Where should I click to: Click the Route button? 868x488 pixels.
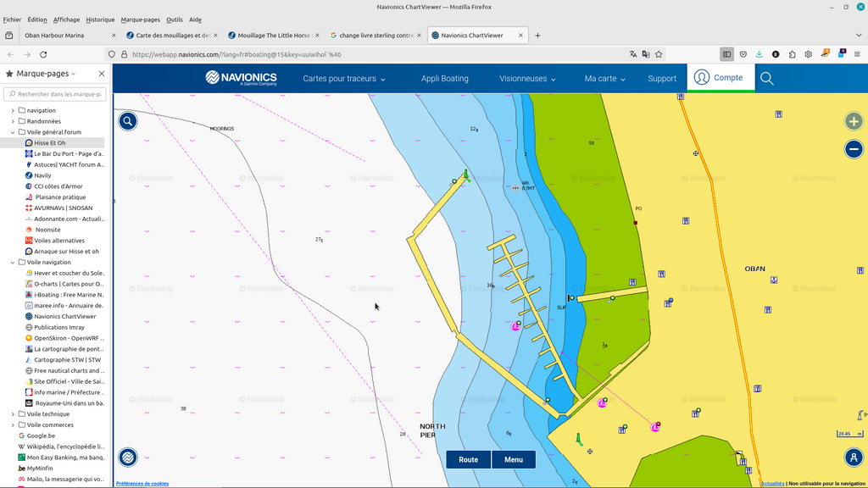(468, 459)
